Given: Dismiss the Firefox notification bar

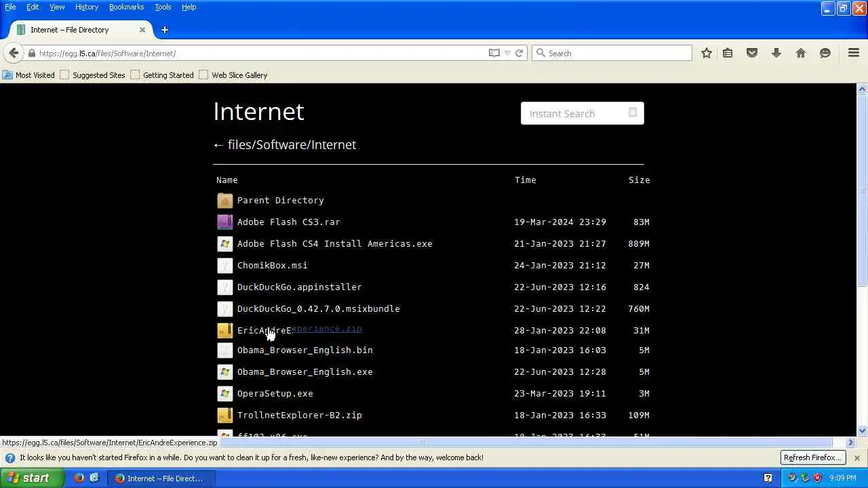Looking at the screenshot, I should pos(856,458).
